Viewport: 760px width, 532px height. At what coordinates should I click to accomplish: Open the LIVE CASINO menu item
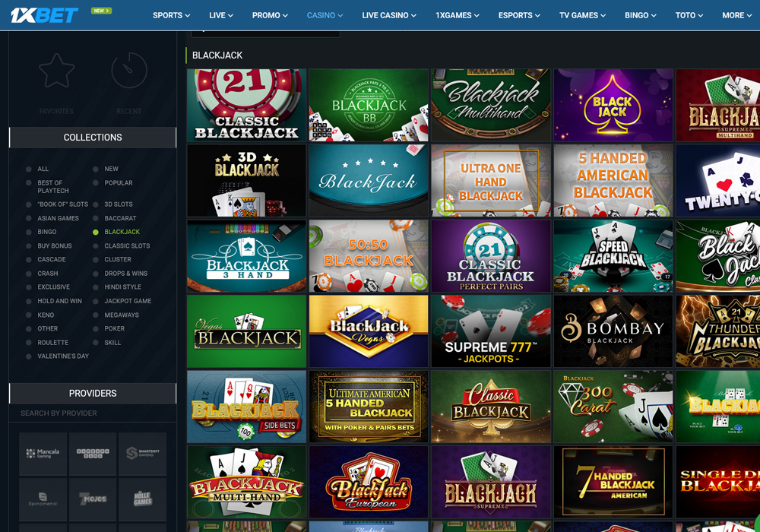point(388,14)
